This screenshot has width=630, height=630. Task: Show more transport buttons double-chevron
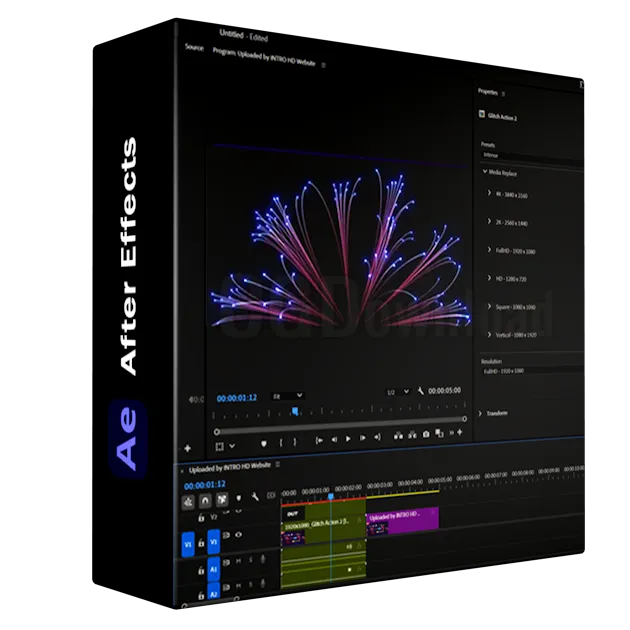coord(452,433)
